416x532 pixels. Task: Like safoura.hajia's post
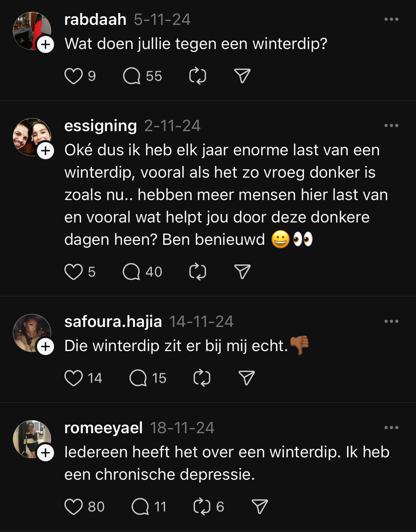tap(74, 378)
